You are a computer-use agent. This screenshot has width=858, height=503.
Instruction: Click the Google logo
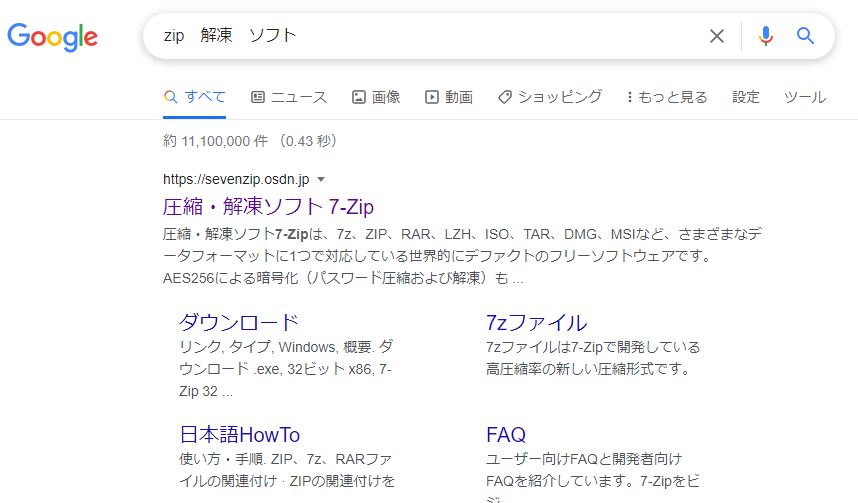pos(53,37)
